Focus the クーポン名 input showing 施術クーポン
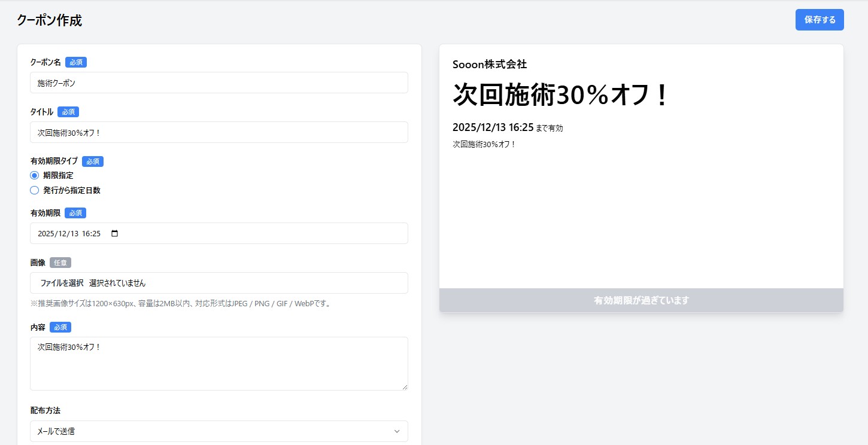 pyautogui.click(x=218, y=83)
